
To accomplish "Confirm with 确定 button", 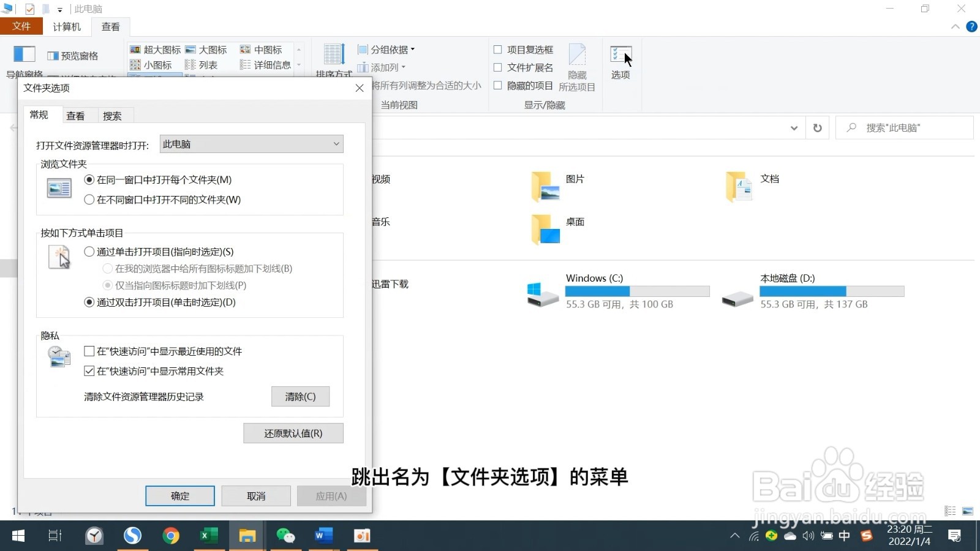I will (180, 496).
